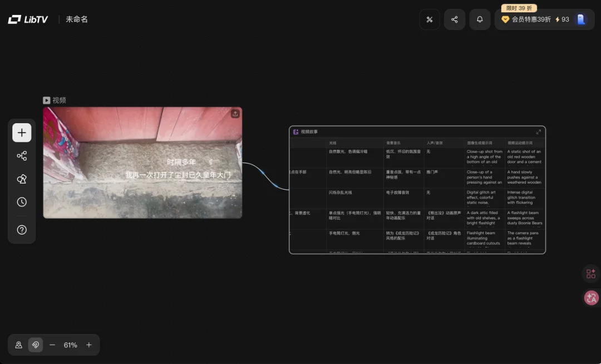Viewport: 601px width, 364px height.
Task: Click the 会员特惠39折 membership offer
Action: [526, 19]
